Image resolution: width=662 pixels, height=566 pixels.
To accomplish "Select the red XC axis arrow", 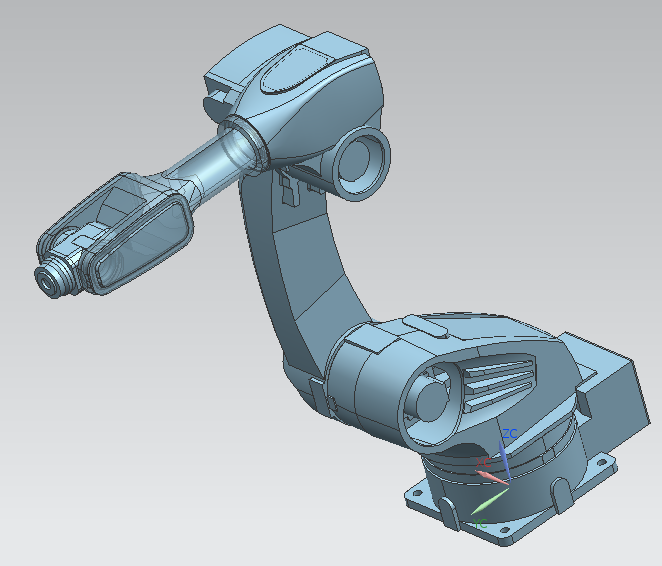I will (492, 477).
